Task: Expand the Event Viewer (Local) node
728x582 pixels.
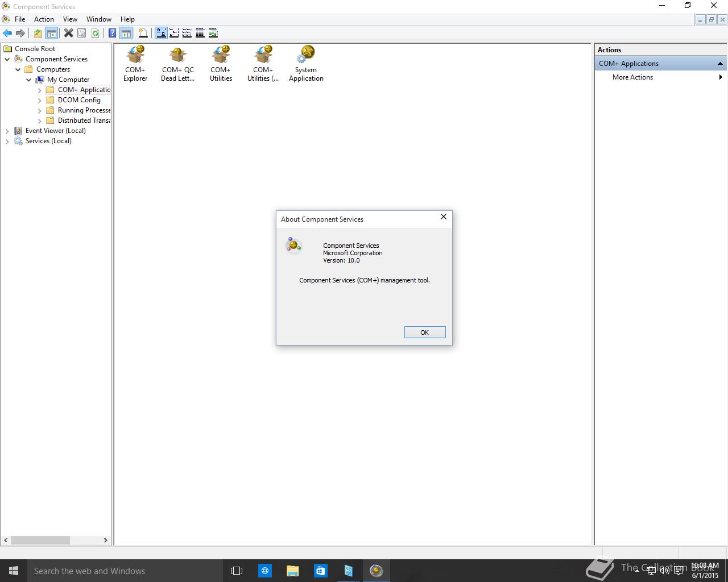Action: 7,131
